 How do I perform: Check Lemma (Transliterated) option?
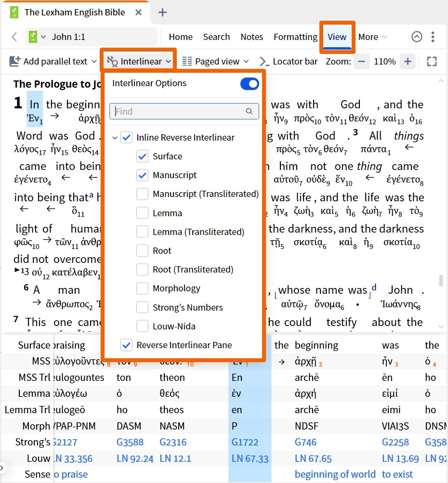point(143,232)
